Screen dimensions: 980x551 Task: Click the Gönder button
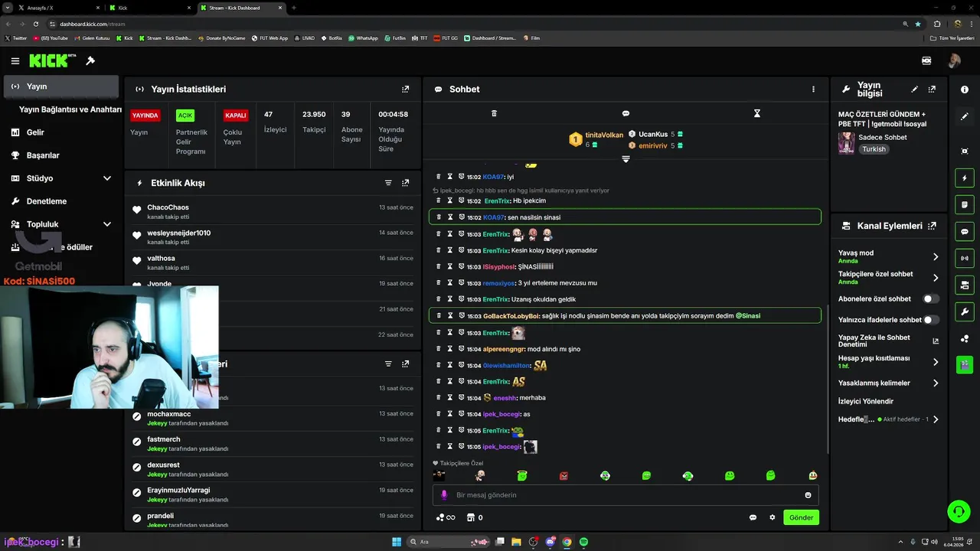(x=801, y=517)
